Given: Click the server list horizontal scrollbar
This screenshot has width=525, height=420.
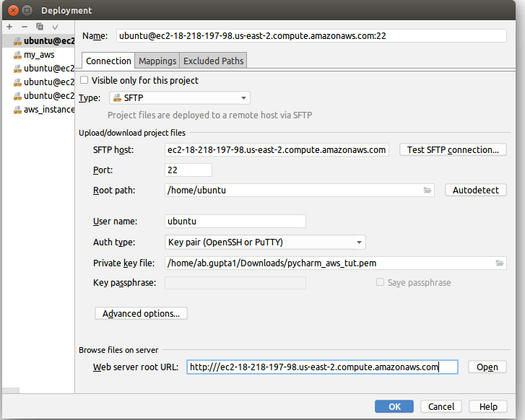Looking at the screenshot, I should point(11,390).
